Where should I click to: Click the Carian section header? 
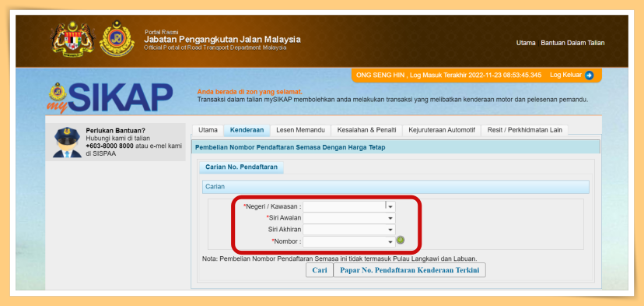pos(396,187)
